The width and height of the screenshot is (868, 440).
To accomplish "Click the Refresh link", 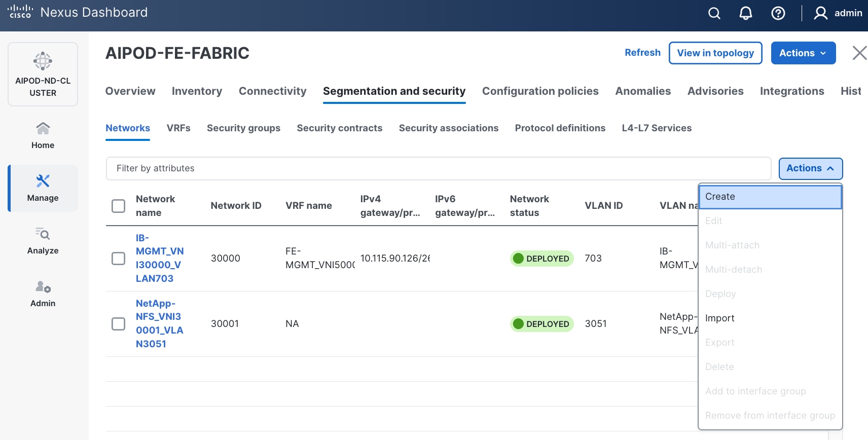I will [642, 53].
